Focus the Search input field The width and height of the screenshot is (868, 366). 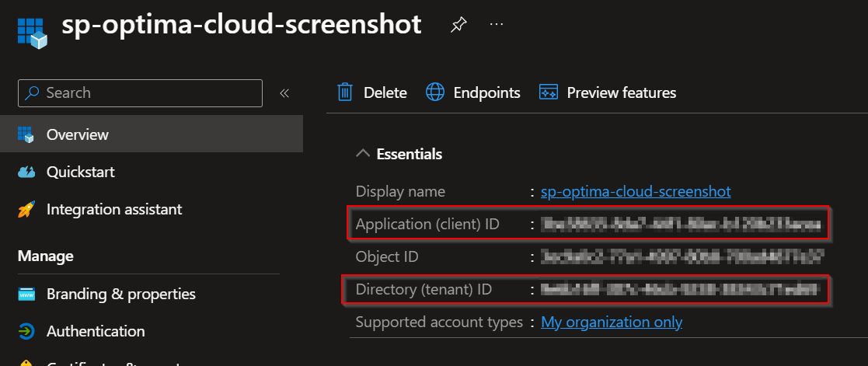(140, 93)
